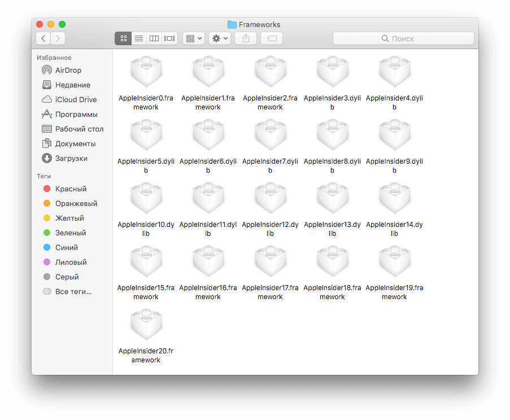Select the AppleInsider0.framework file icon
The width and height of the screenshot is (510, 420).
146,72
